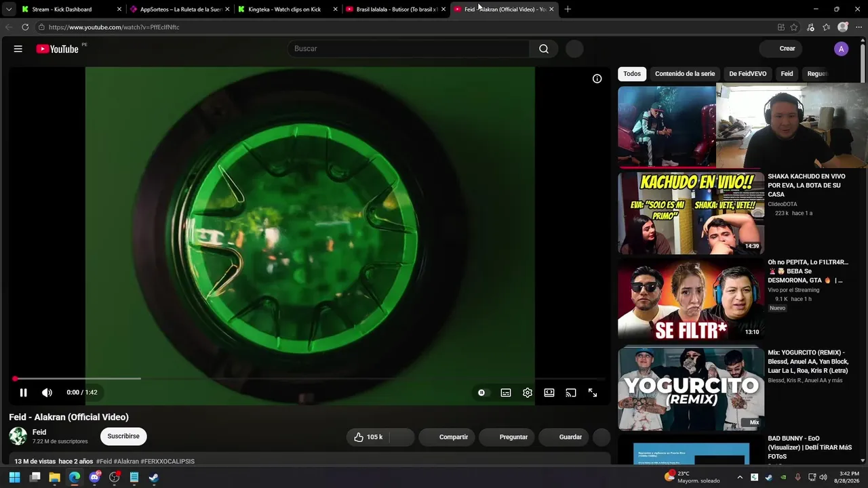Open the Feid channel name link
Image resolution: width=868 pixels, height=488 pixels.
[39, 432]
